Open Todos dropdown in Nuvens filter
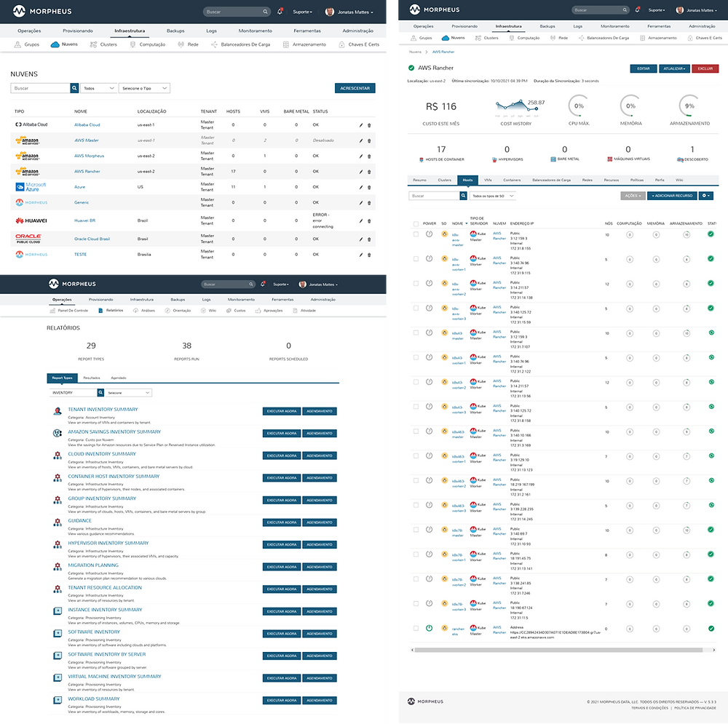The image size is (728, 724). 98,88
